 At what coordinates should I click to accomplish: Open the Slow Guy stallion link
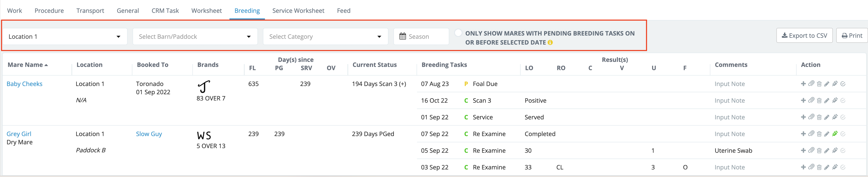point(149,134)
